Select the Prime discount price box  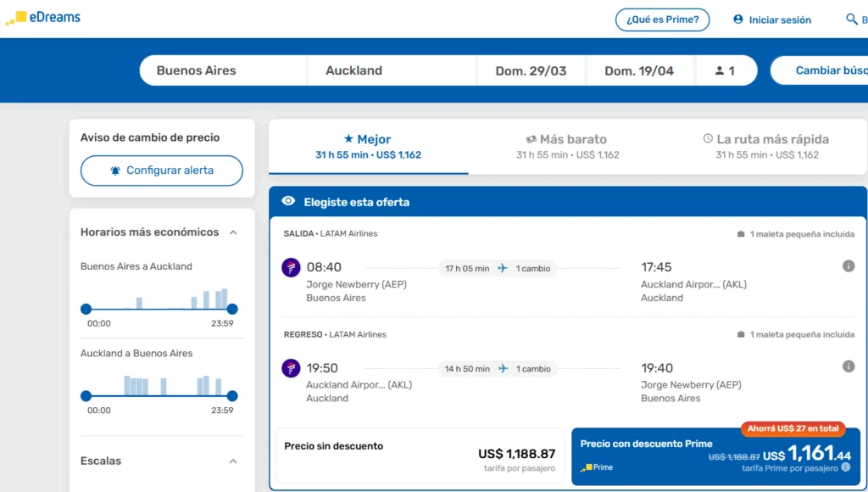point(715,456)
